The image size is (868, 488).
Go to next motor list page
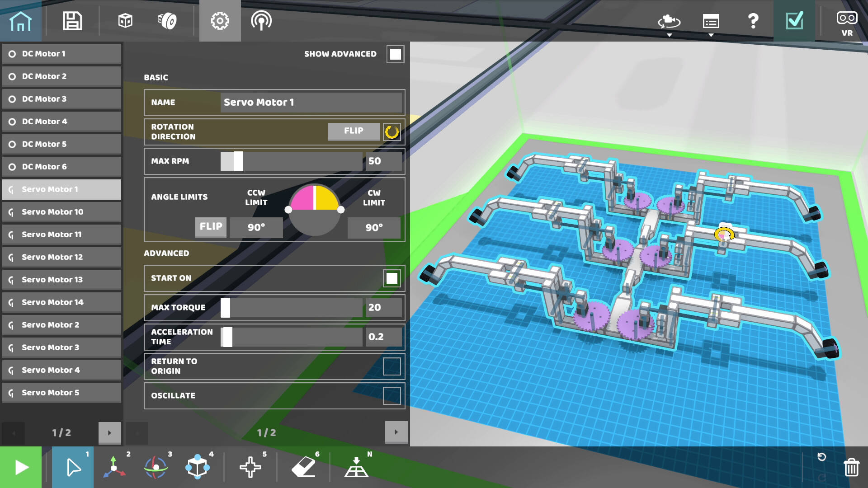pyautogui.click(x=109, y=433)
